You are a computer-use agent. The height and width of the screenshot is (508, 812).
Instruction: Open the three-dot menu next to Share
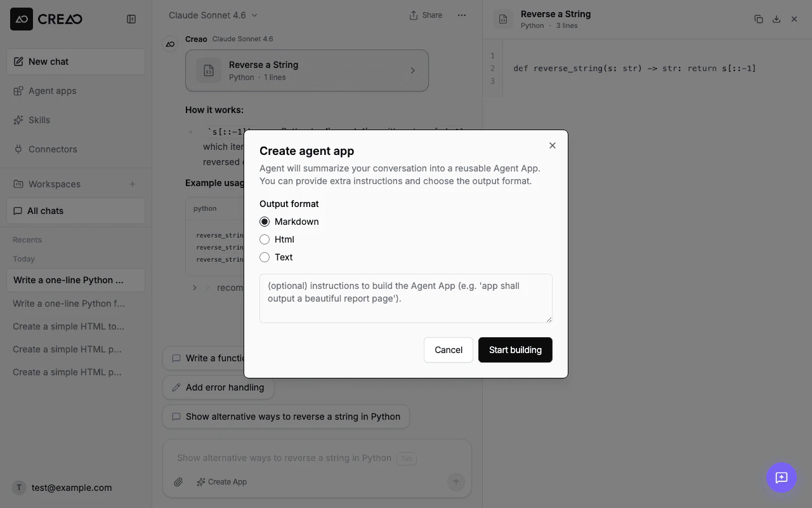click(462, 15)
